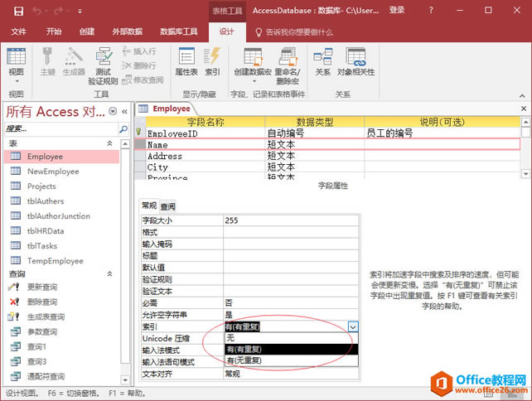This screenshot has width=532, height=401.
Task: Click the Address field name cell
Action: click(205, 156)
